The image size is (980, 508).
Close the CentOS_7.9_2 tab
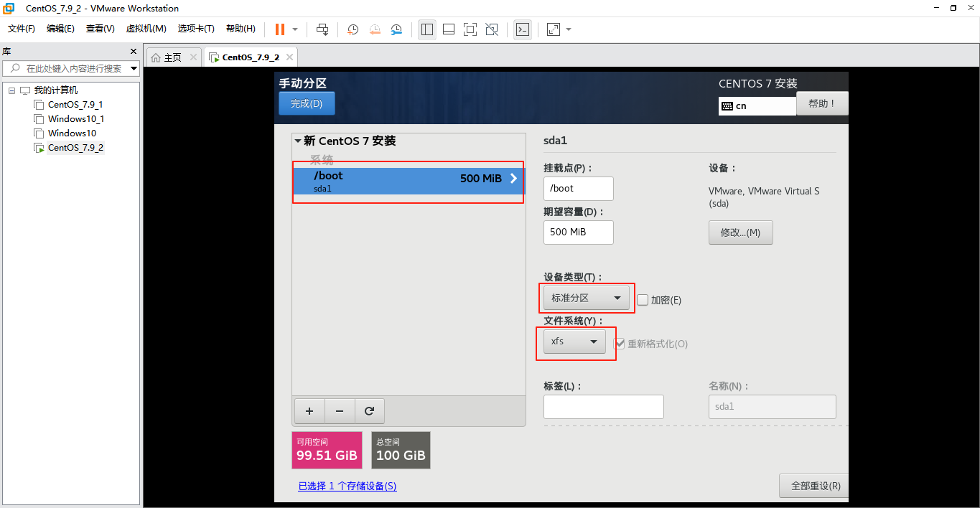tap(289, 57)
